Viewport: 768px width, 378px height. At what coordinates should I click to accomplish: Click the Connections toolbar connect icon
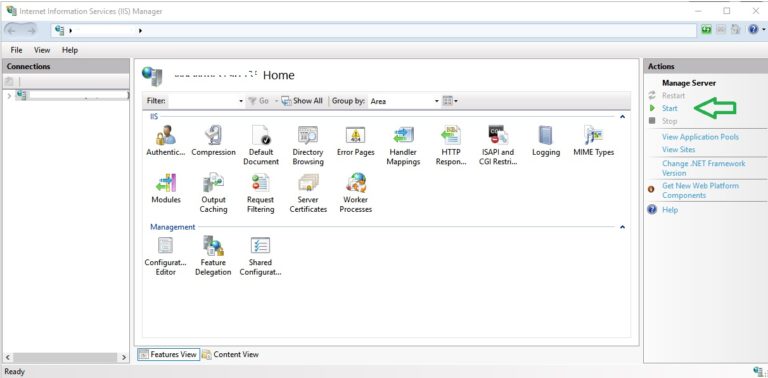tap(9, 81)
